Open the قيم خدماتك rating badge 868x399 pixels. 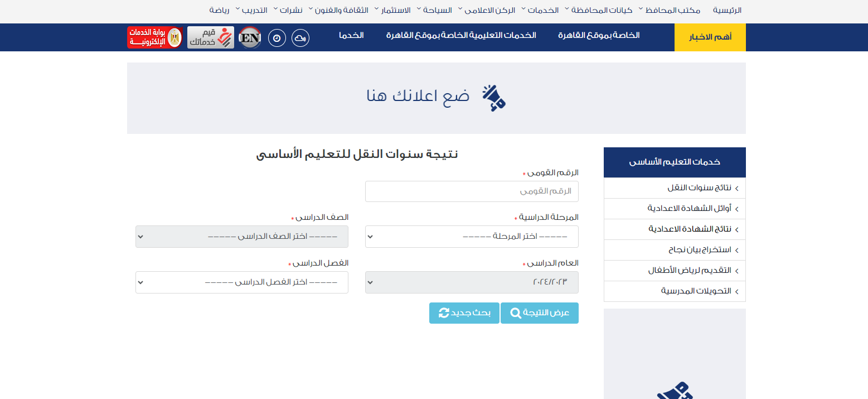211,37
